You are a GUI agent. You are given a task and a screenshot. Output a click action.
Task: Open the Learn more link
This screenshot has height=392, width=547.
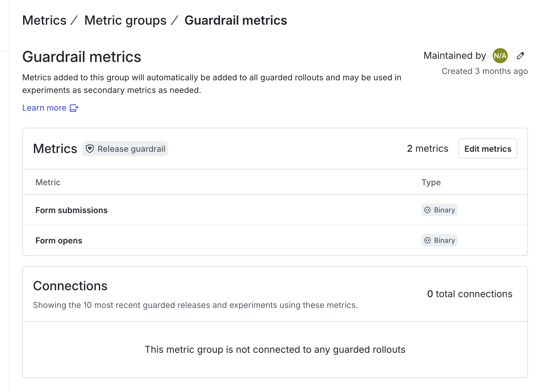[x=44, y=108]
